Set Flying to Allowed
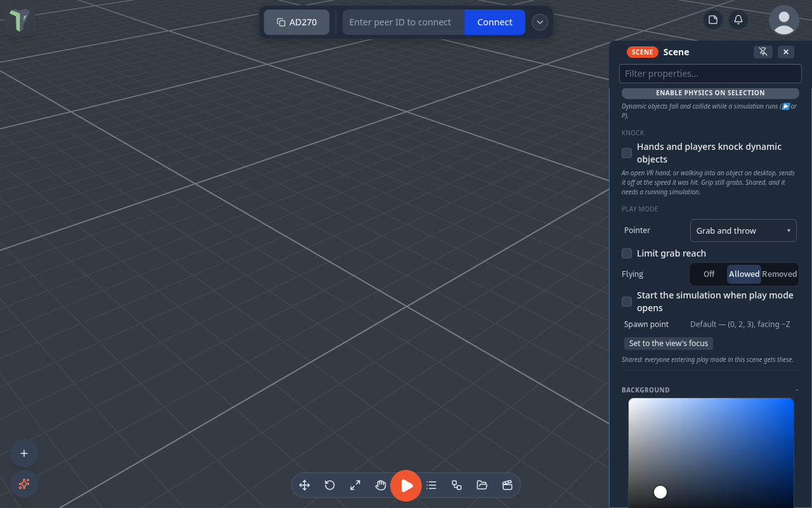 [744, 274]
